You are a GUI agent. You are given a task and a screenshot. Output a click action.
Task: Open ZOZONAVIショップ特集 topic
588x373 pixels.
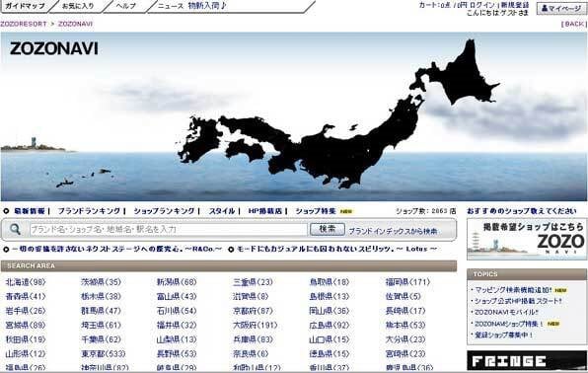[x=508, y=324]
